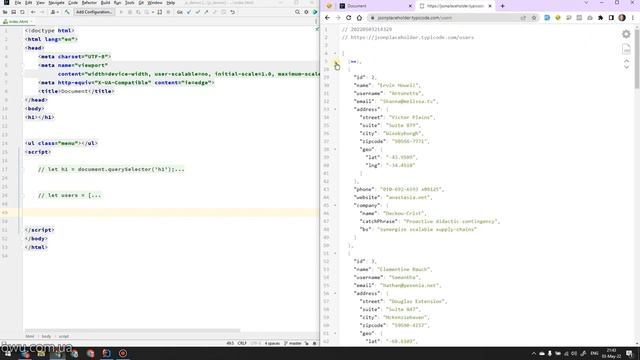
Task: Open IDE settings gear icon
Action: point(306,12)
